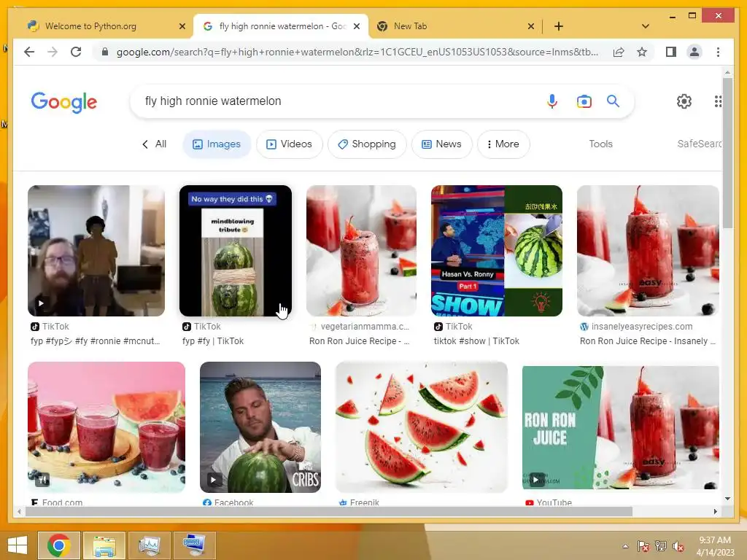This screenshot has height=560, width=747.
Task: Click the horizontal scrollbar right arrow
Action: 715,511
